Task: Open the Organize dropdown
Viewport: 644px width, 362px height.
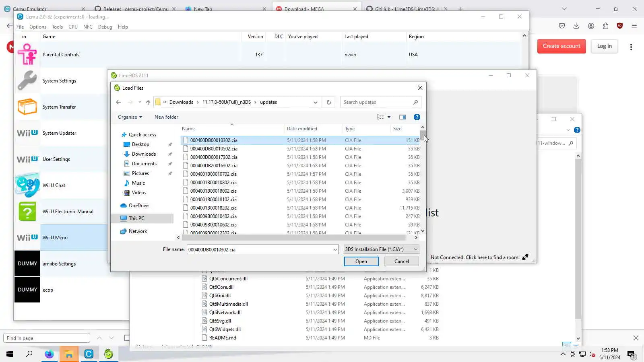Action: tap(130, 117)
